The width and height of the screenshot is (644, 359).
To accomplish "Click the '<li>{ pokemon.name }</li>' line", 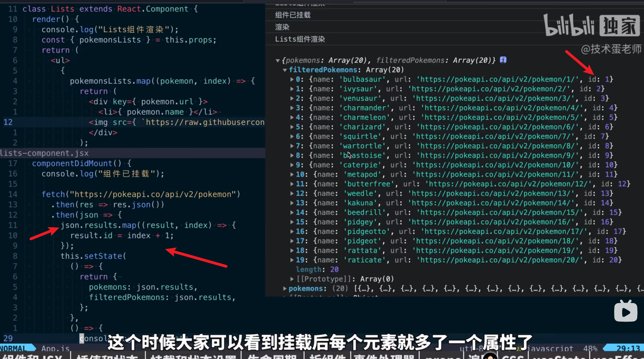I will [x=157, y=112].
